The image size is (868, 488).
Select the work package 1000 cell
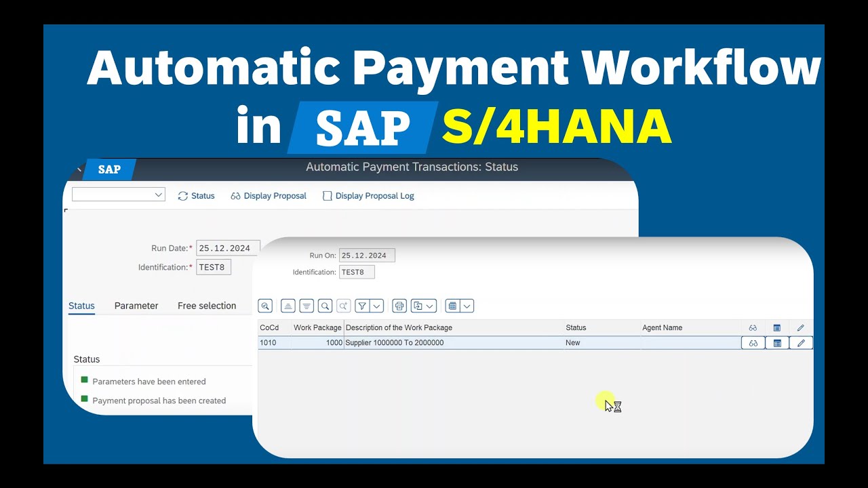pyautogui.click(x=317, y=343)
